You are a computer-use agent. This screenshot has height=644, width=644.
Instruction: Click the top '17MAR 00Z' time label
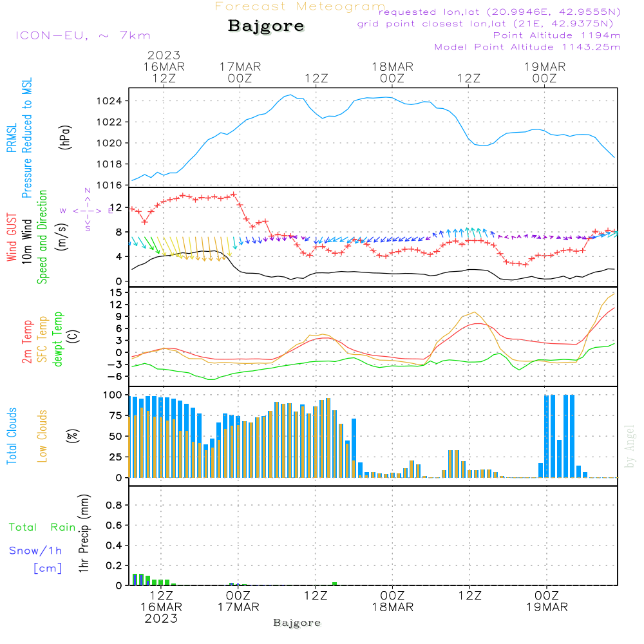coord(240,73)
